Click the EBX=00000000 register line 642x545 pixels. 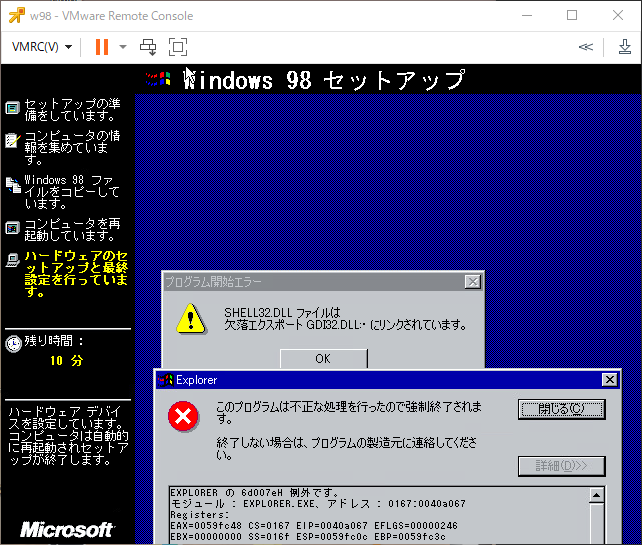[x=308, y=536]
